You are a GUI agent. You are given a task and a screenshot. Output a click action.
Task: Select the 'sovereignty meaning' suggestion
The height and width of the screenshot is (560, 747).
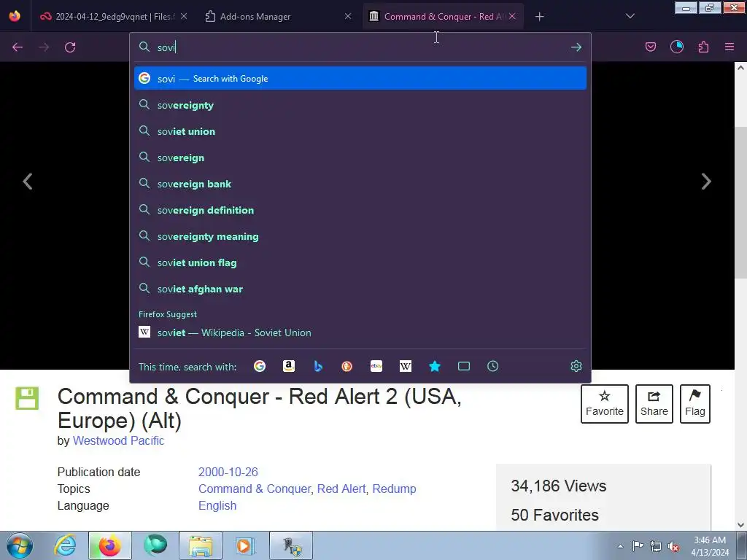coord(360,236)
